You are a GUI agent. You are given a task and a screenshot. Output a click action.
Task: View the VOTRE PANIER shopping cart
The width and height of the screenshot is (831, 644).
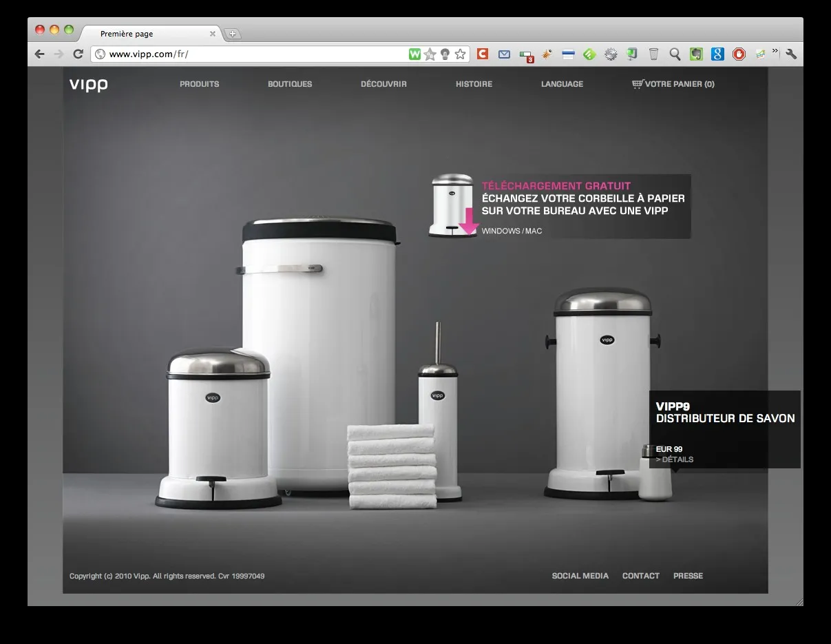pyautogui.click(x=673, y=84)
